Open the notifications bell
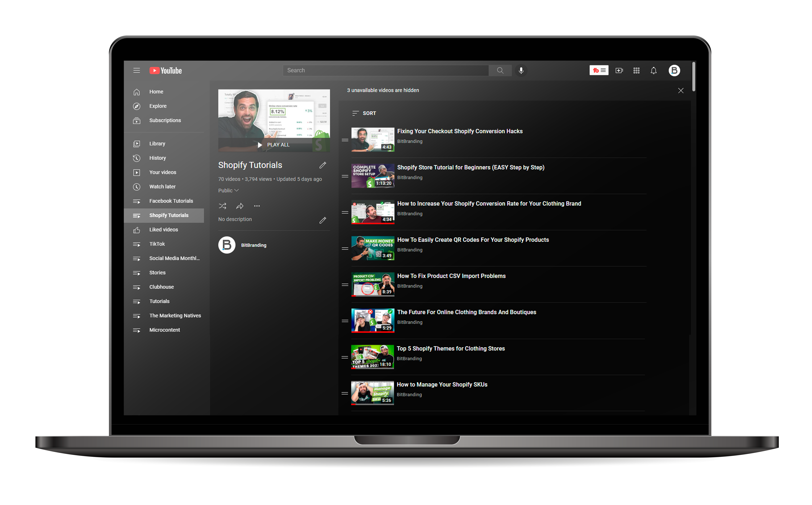This screenshot has width=812, height=505. tap(654, 71)
